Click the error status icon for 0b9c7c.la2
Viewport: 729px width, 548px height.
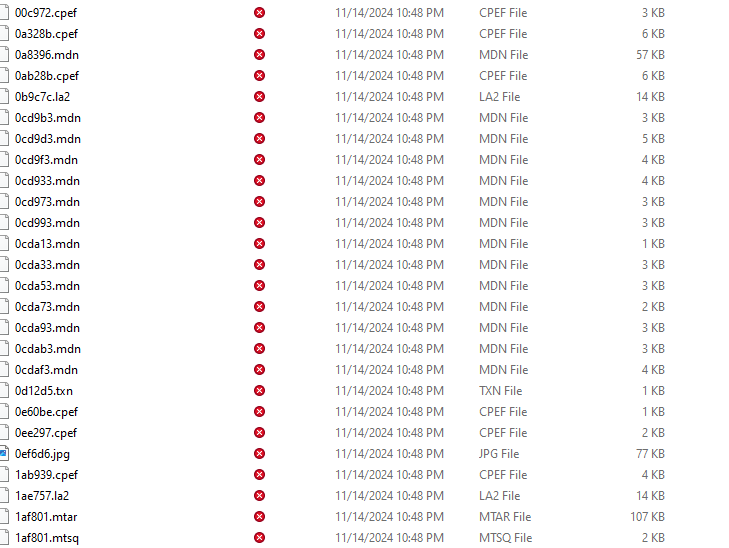(x=259, y=97)
